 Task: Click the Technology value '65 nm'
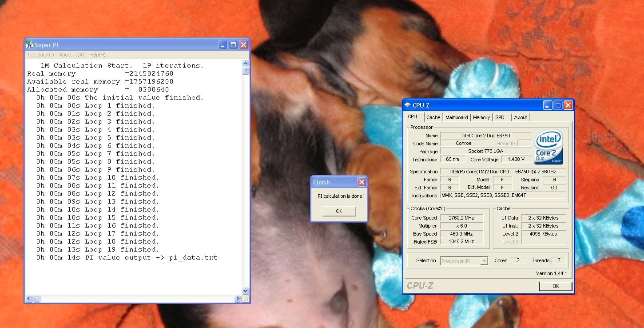coord(452,160)
